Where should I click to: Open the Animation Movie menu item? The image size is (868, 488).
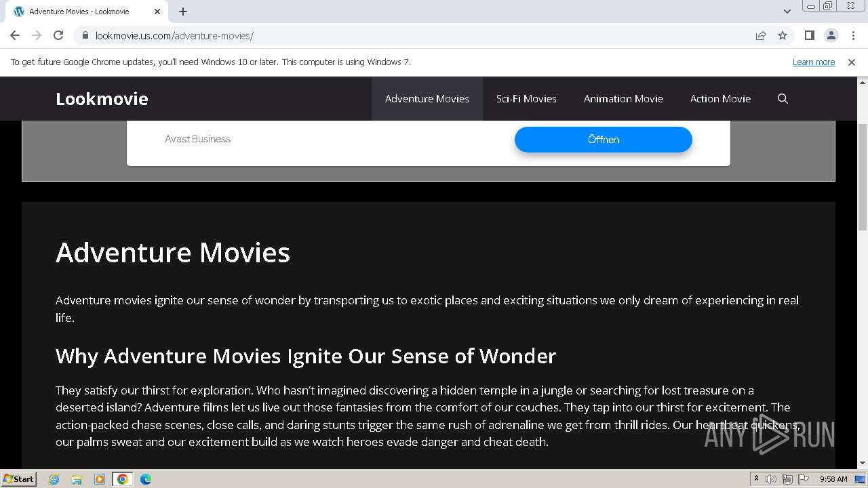pos(623,99)
